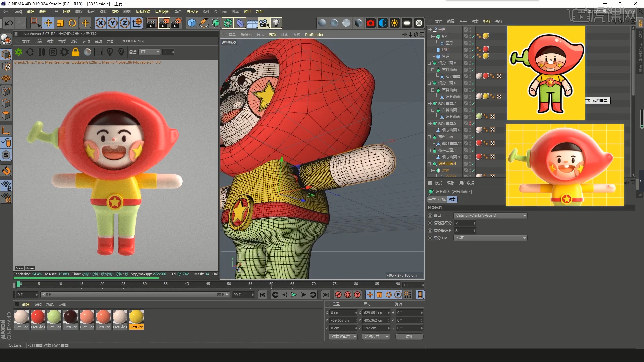644x362 pixels.
Task: Click the Octane light bulb icon
Action: tap(276, 23)
